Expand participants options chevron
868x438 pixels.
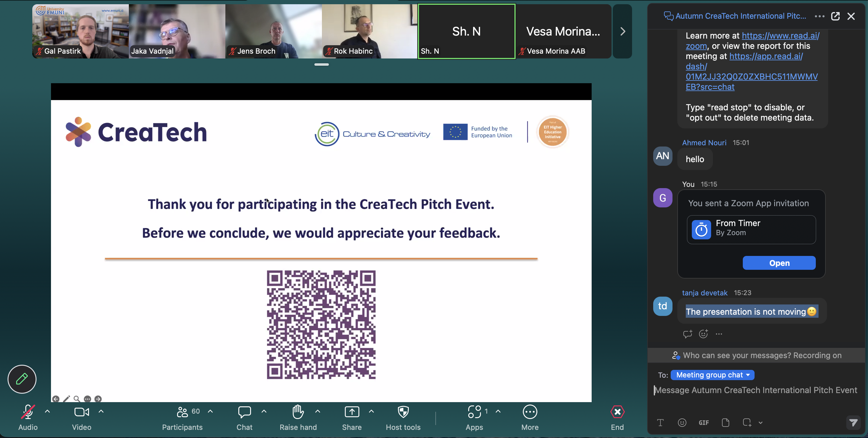[210, 411]
